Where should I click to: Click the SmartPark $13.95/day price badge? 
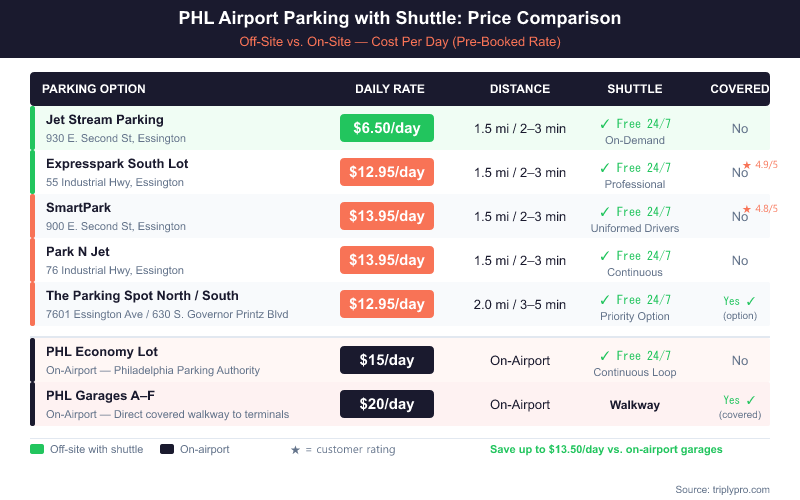pyautogui.click(x=387, y=216)
